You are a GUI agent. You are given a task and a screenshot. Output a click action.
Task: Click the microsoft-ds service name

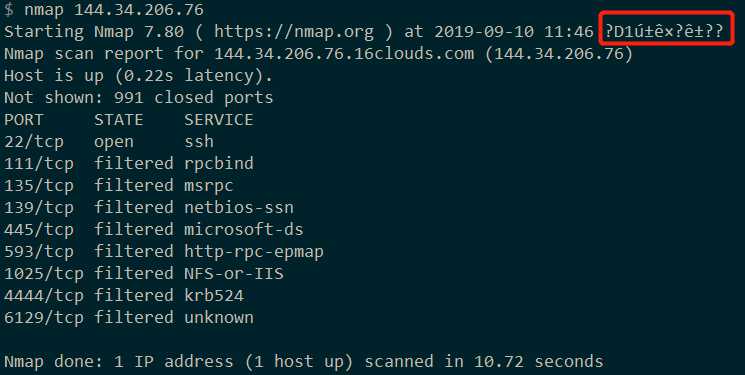(x=244, y=229)
